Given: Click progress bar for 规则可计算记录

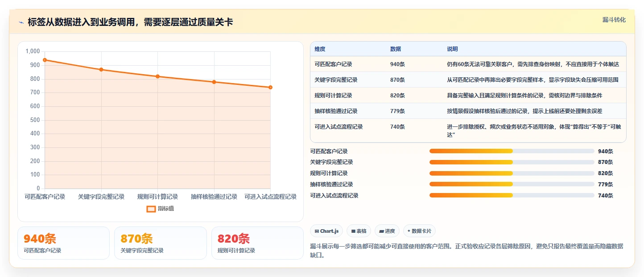Looking at the screenshot, I should click(512, 173).
